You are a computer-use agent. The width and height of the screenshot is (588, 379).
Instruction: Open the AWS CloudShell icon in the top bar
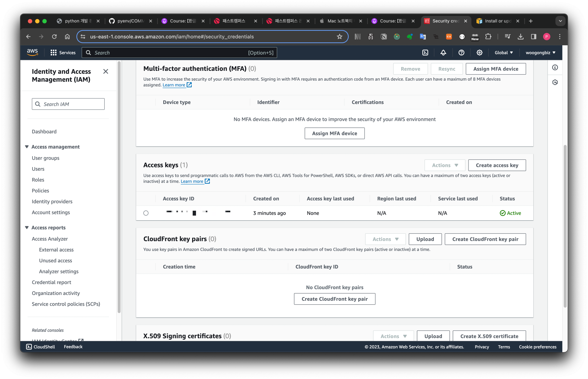[425, 52]
